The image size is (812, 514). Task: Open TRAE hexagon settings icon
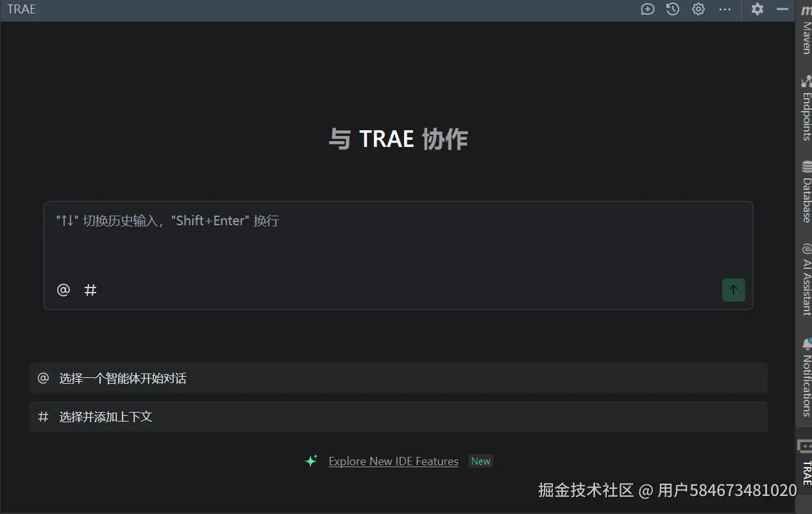point(698,9)
